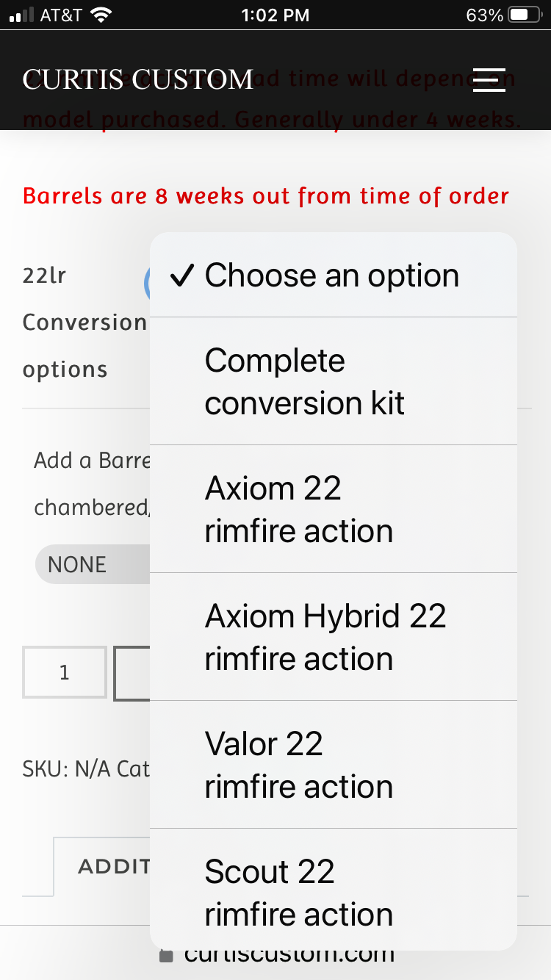Click the button beside the quantity box
This screenshot has height=980, width=551.
coord(132,673)
